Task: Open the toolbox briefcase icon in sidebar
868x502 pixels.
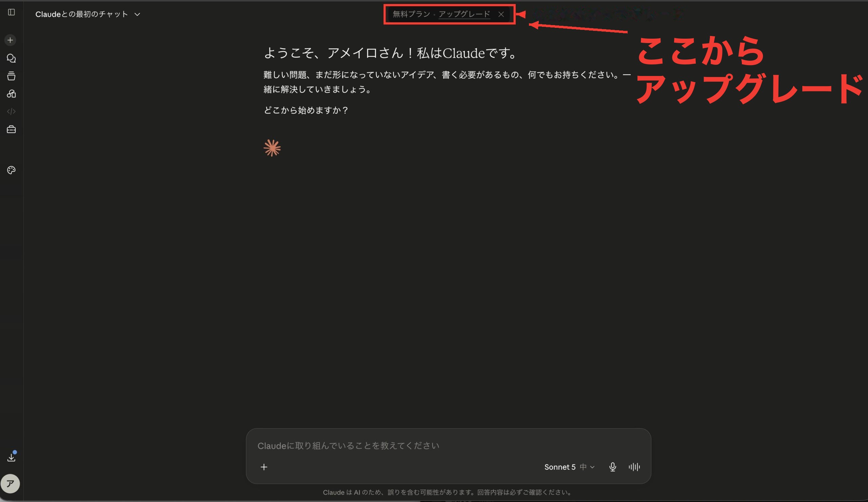Action: click(12, 129)
